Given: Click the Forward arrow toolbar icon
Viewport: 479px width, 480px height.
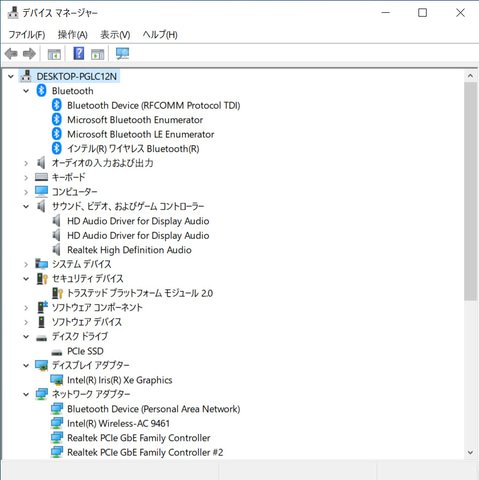Looking at the screenshot, I should tap(29, 53).
